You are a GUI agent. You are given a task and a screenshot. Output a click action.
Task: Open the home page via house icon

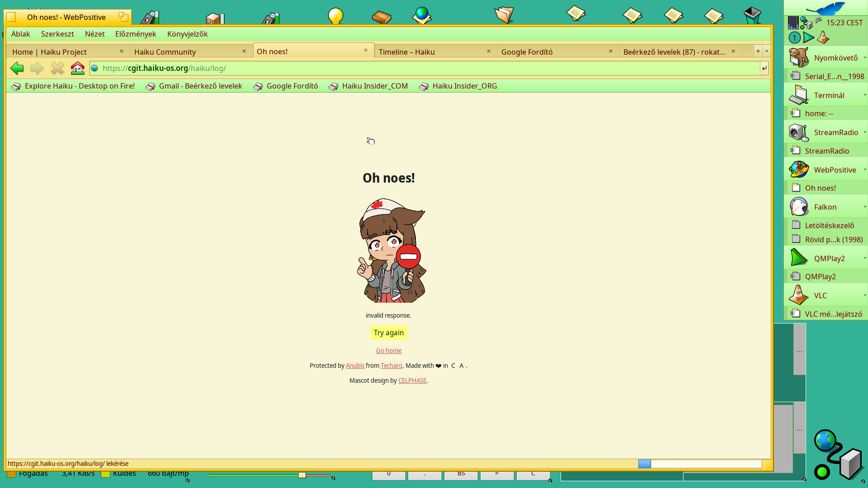(78, 68)
